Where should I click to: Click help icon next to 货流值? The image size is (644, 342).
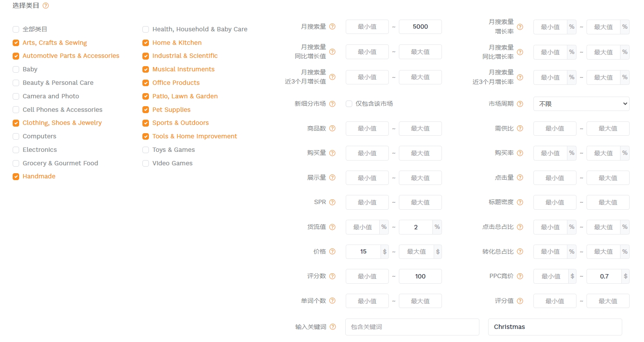332,227
